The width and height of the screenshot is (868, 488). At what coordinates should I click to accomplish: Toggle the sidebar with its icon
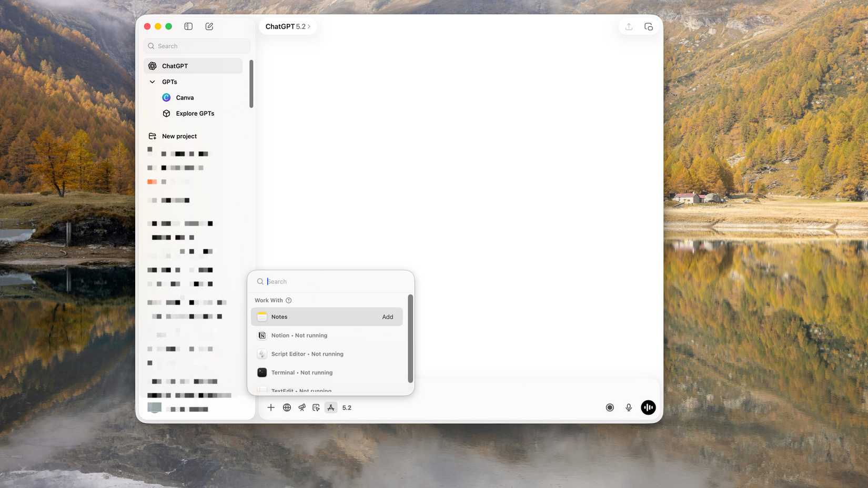pos(188,26)
